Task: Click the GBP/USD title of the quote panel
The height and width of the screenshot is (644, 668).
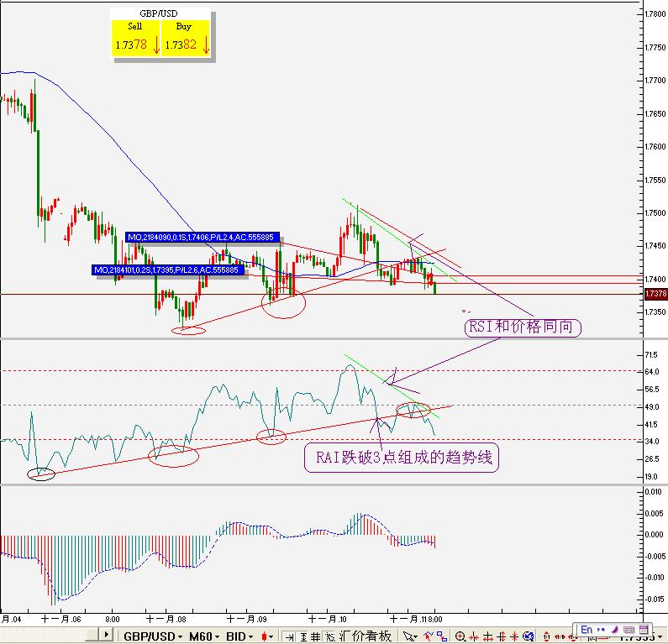Action: (x=159, y=13)
